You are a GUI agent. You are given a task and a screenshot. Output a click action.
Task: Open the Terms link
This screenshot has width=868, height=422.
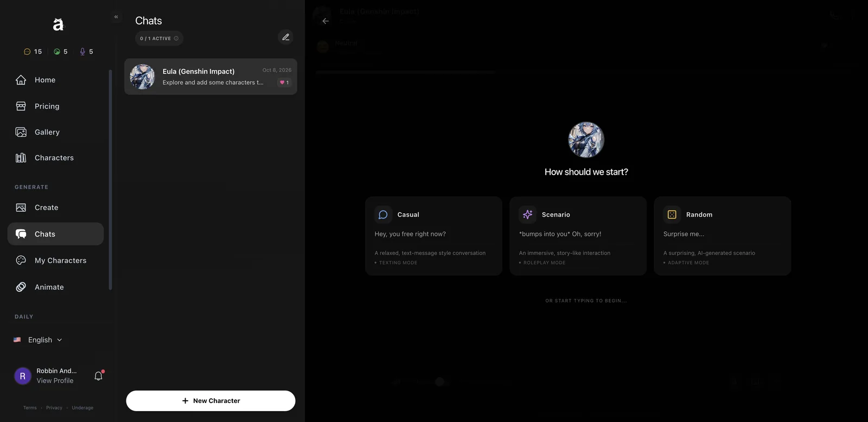click(30, 408)
